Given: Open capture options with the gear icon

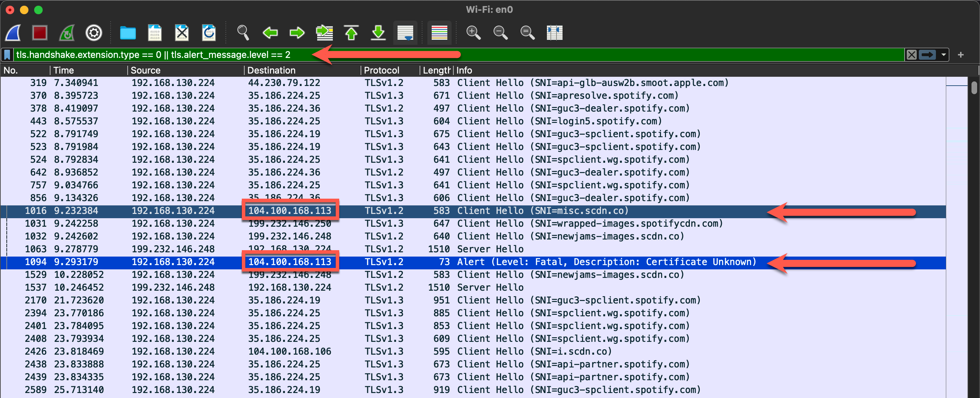Looking at the screenshot, I should pos(93,32).
